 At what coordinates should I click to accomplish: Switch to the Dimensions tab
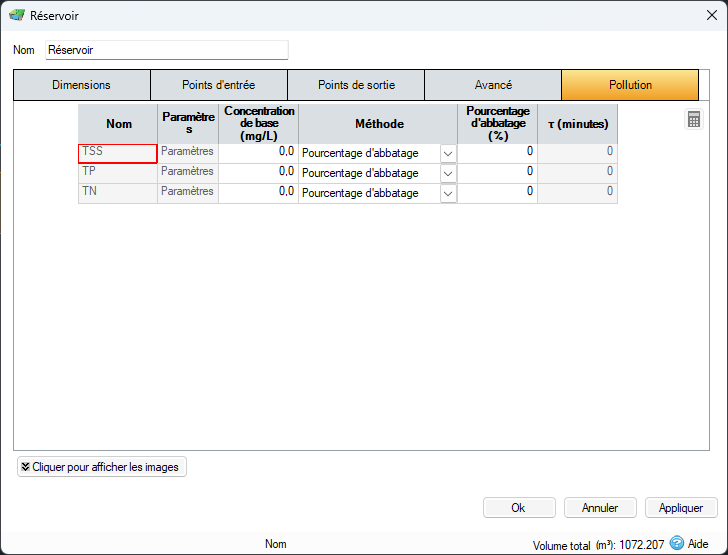pyautogui.click(x=82, y=85)
